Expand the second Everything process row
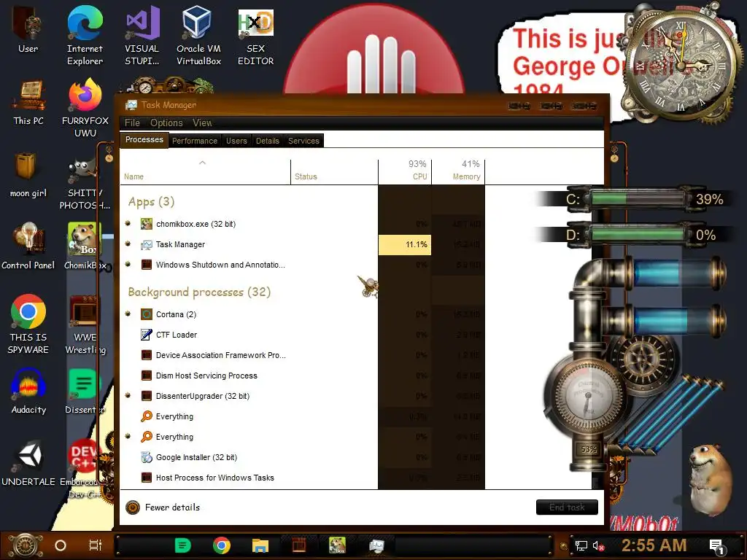Screen dimensions: 747x560 [128, 436]
